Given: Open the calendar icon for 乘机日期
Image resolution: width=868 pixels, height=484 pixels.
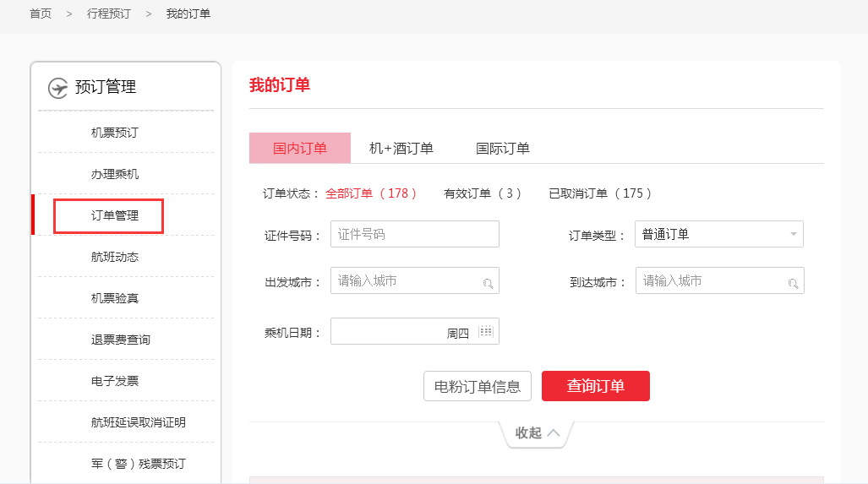Looking at the screenshot, I should [485, 331].
